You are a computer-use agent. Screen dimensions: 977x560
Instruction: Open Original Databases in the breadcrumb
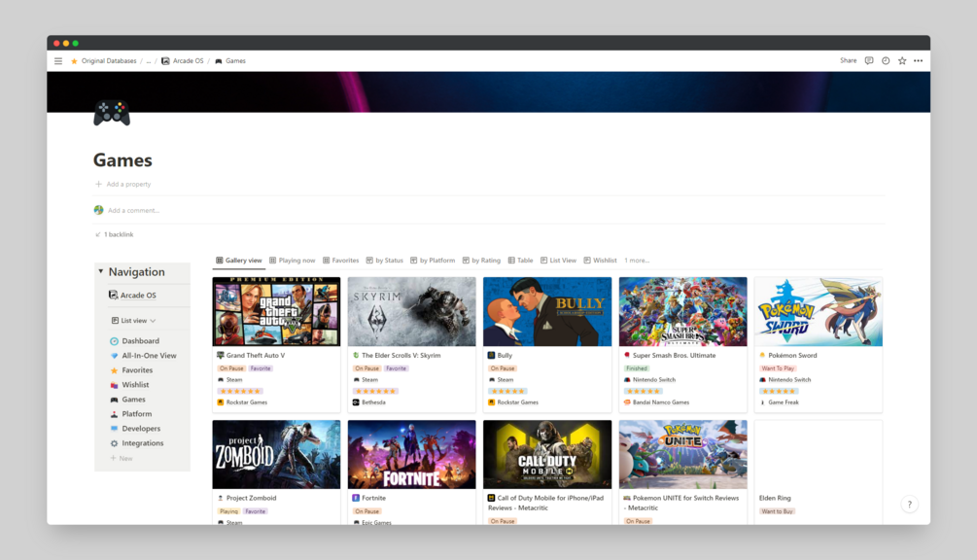click(103, 61)
